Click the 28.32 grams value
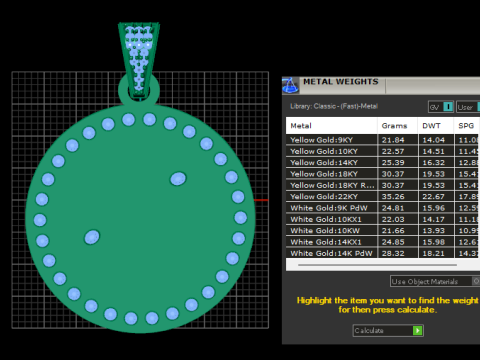The width and height of the screenshot is (480, 360). 393,253
